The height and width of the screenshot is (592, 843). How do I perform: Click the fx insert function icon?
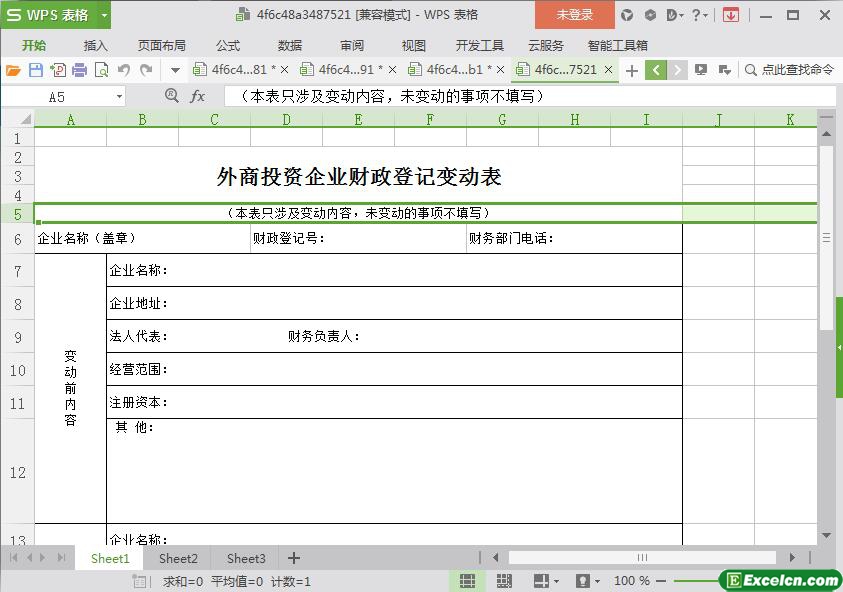pos(198,96)
